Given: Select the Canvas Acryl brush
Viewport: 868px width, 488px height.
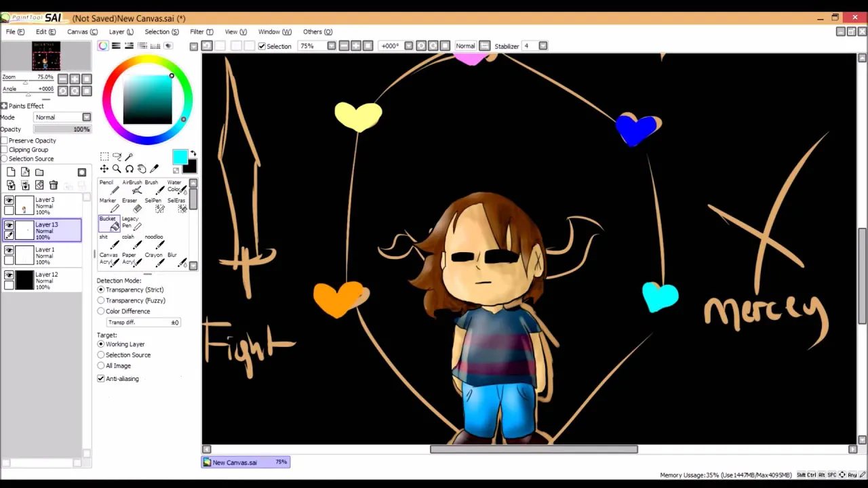Looking at the screenshot, I should click(x=108, y=260).
